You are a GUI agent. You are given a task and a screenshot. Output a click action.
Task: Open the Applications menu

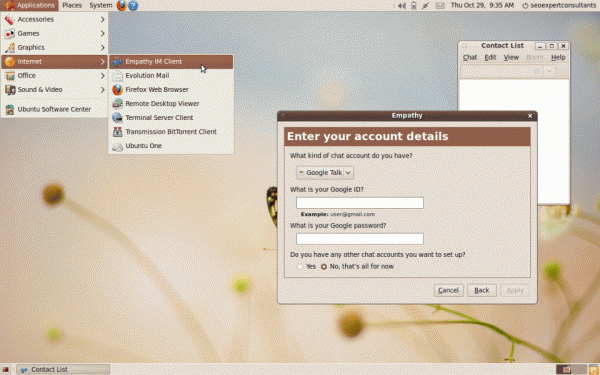click(x=30, y=5)
